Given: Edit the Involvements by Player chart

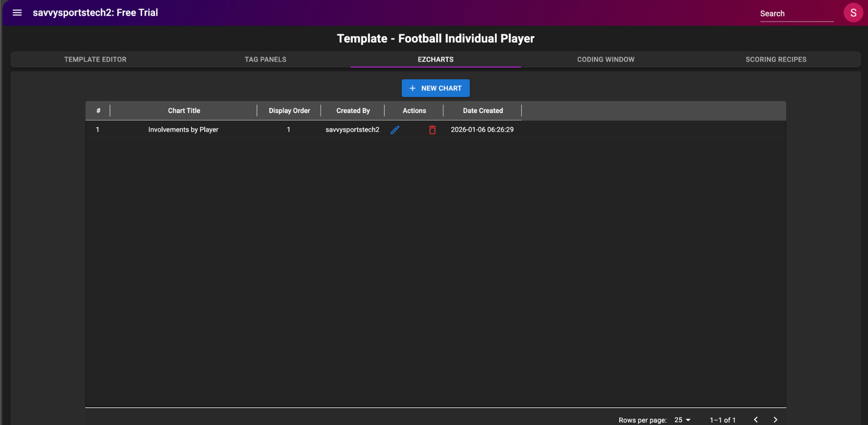Looking at the screenshot, I should tap(395, 130).
